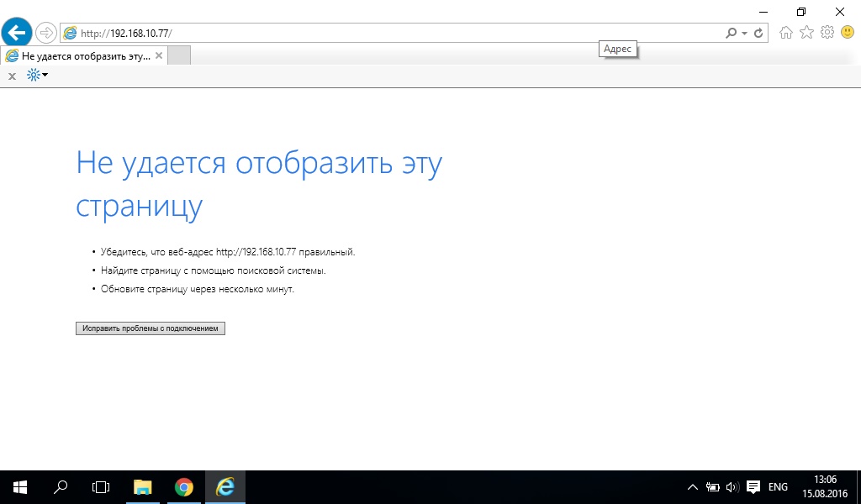Image resolution: width=861 pixels, height=504 pixels.
Task: Close the current tab with its X
Action: point(159,55)
